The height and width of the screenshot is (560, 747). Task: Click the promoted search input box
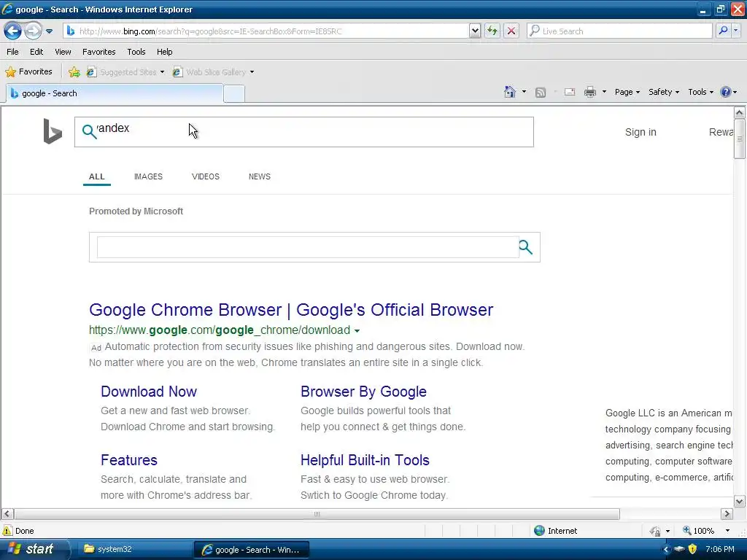click(308, 247)
